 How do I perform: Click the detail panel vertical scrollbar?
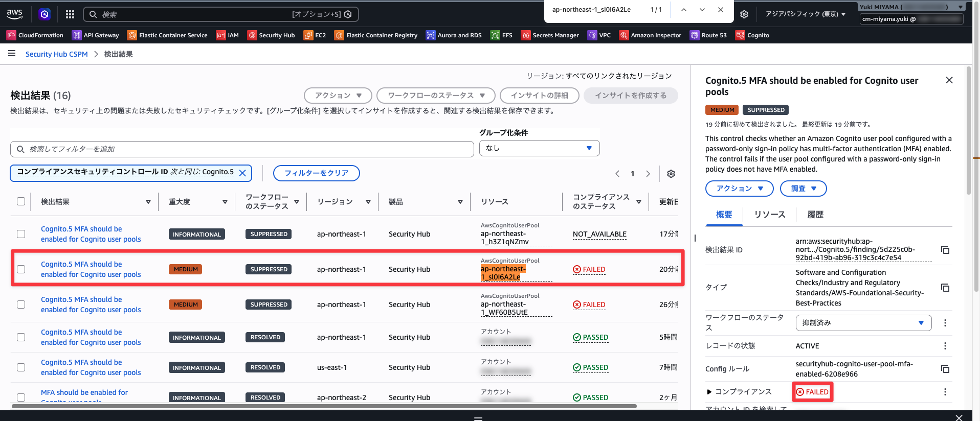[x=968, y=130]
